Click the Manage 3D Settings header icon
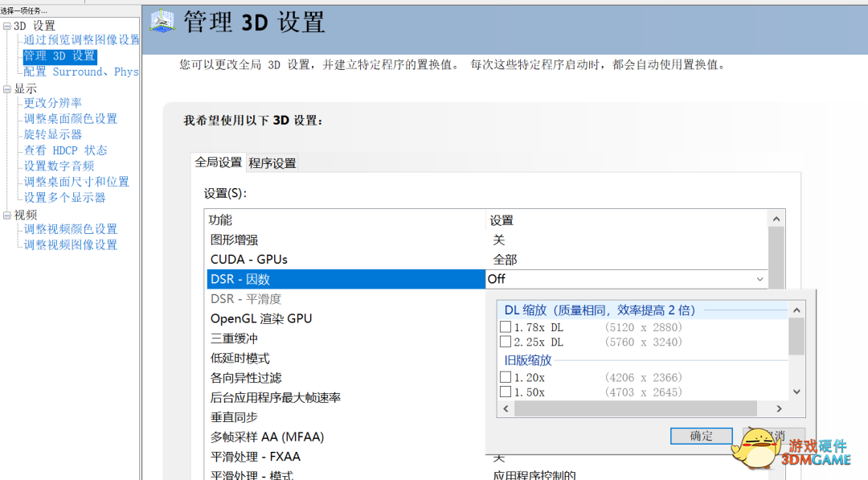 [162, 21]
